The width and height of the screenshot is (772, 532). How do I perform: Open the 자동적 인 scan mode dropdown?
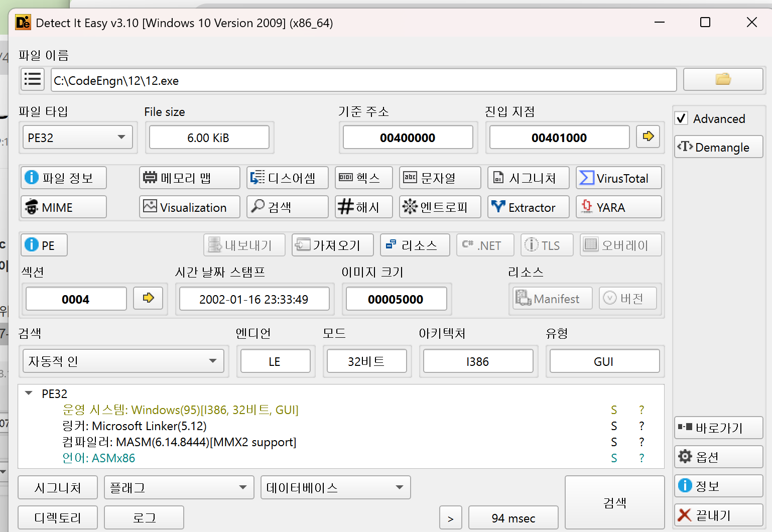click(x=123, y=361)
